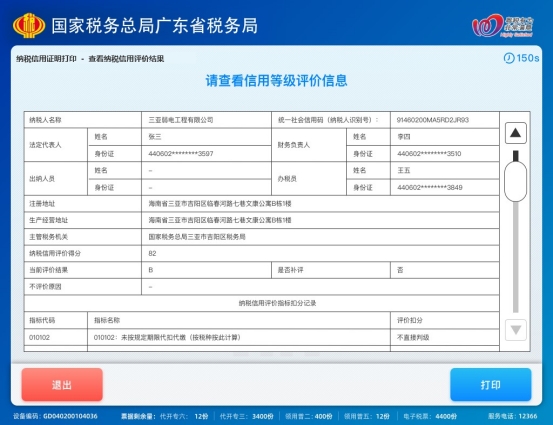The image size is (553, 425).
Task: Click the service phone 12366 text
Action: point(513,416)
